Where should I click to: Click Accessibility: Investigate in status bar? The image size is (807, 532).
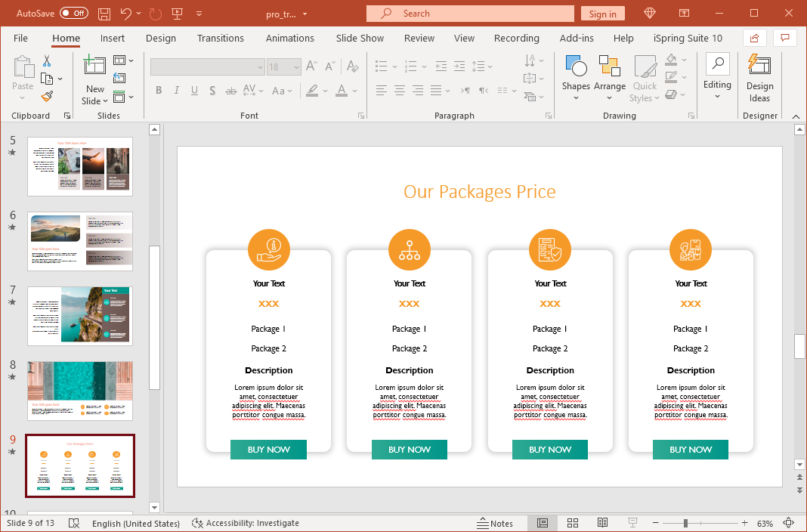click(246, 523)
